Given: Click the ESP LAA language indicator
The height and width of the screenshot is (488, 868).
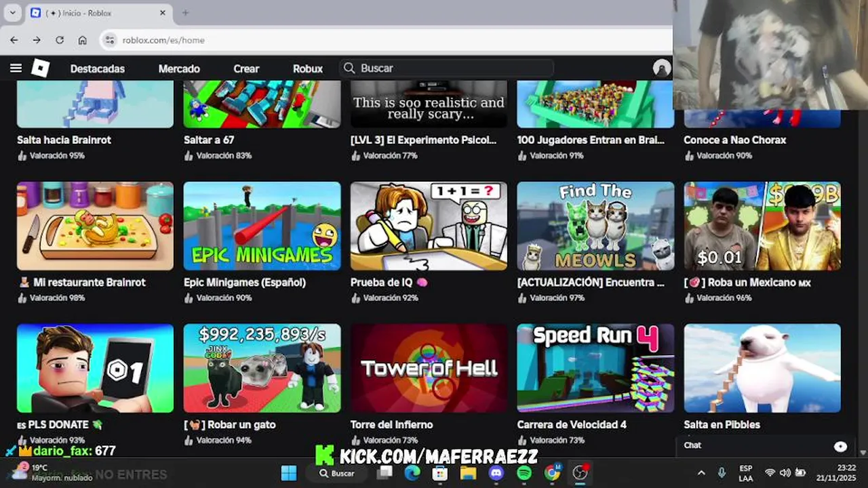Looking at the screenshot, I should coord(746,473).
